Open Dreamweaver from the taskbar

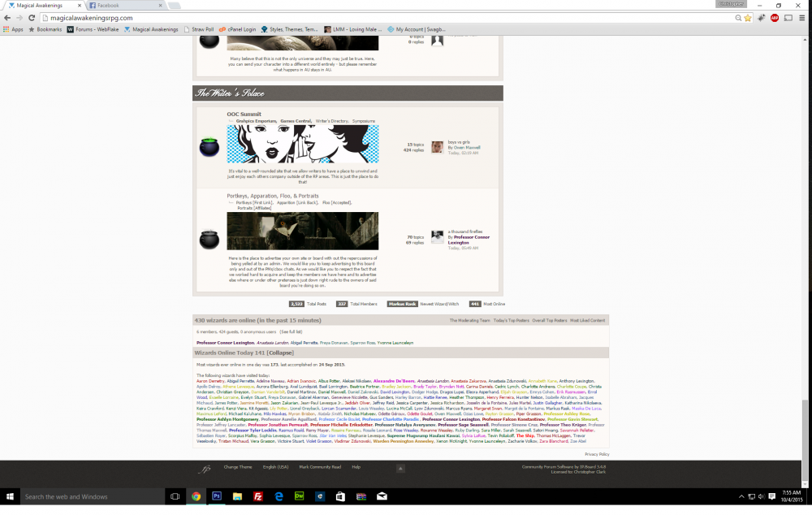(299, 496)
